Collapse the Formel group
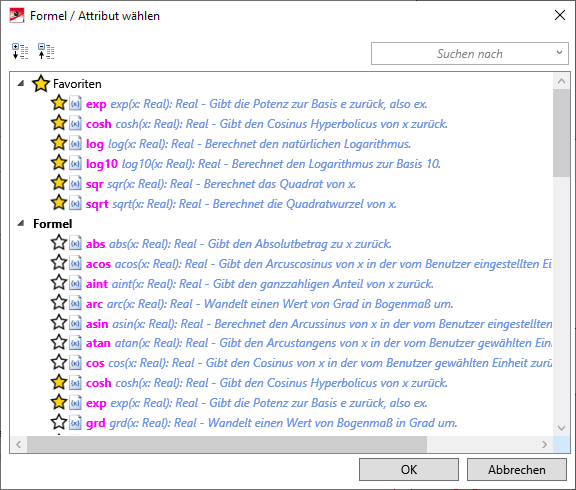The width and height of the screenshot is (576, 490). [x=21, y=223]
